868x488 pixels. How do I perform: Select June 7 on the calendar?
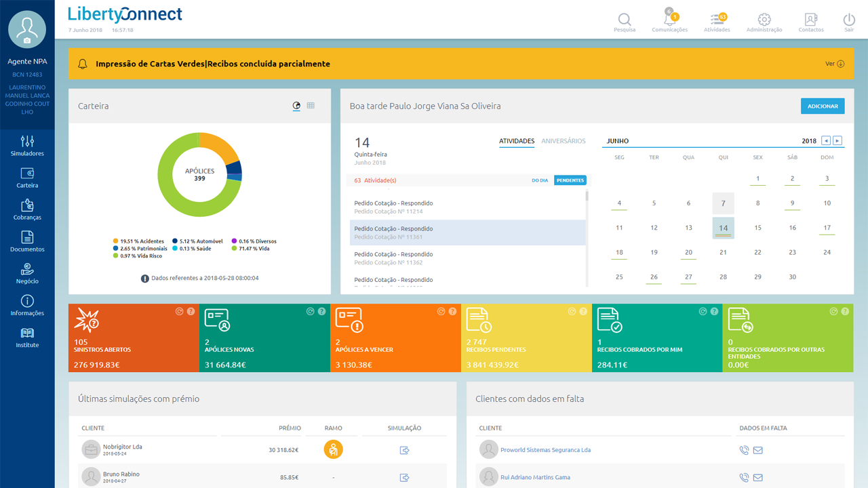[x=723, y=203]
